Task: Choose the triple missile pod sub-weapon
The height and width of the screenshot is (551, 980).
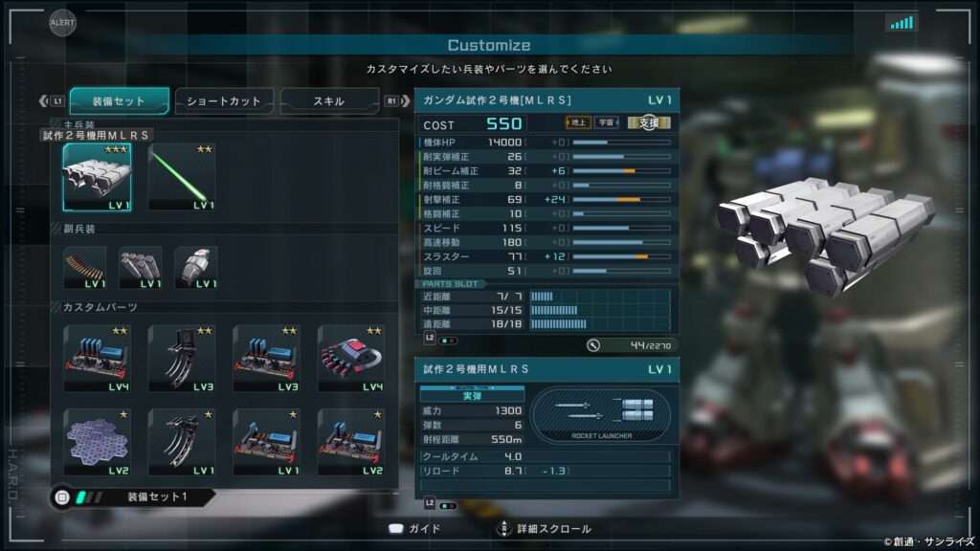Action: click(141, 268)
